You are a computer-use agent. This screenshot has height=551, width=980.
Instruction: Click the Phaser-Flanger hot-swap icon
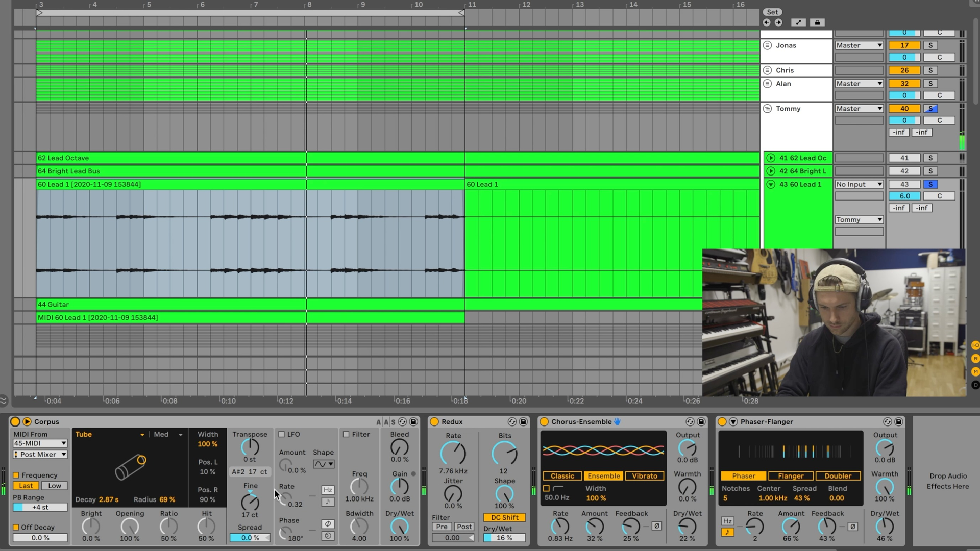point(888,422)
